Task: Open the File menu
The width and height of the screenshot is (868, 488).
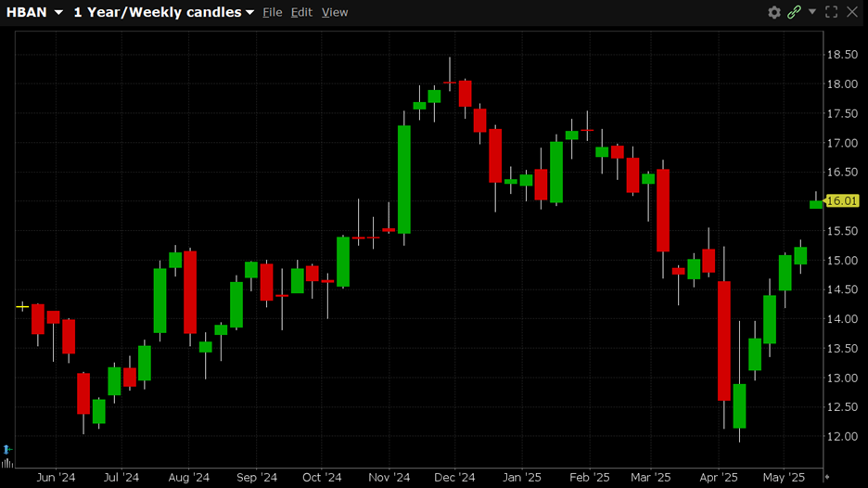Action: point(273,12)
